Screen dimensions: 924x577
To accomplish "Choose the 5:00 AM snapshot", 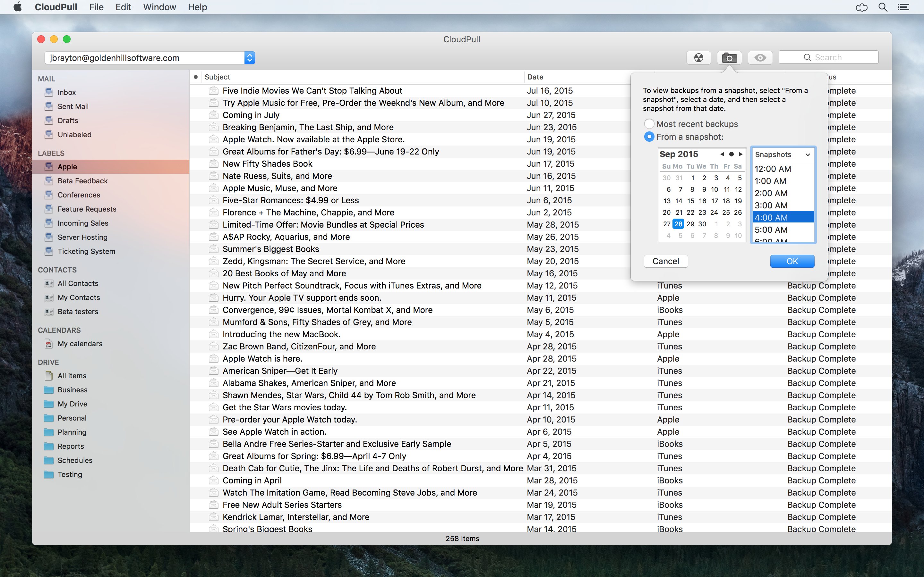I will [771, 230].
